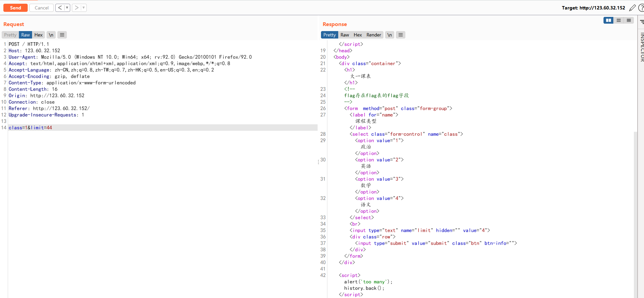
Task: Click the select name="class" response line
Action: coord(406,134)
